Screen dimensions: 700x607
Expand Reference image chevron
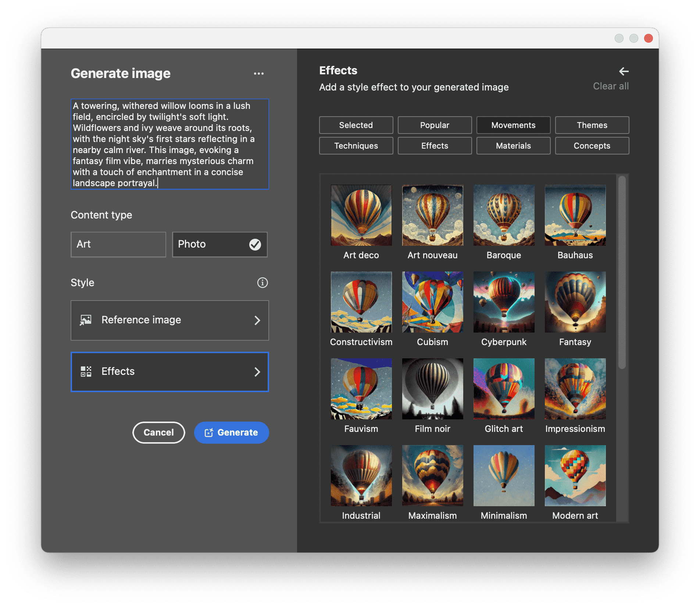[257, 320]
